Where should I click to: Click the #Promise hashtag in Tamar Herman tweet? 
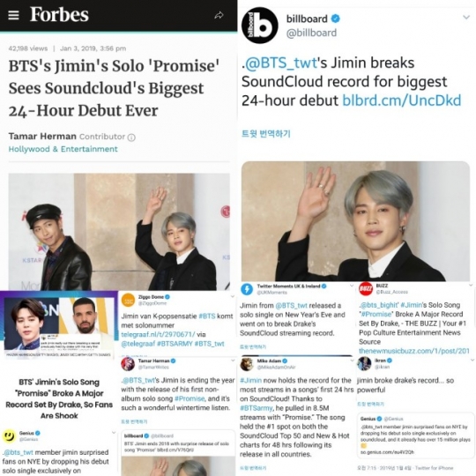pos(190,398)
